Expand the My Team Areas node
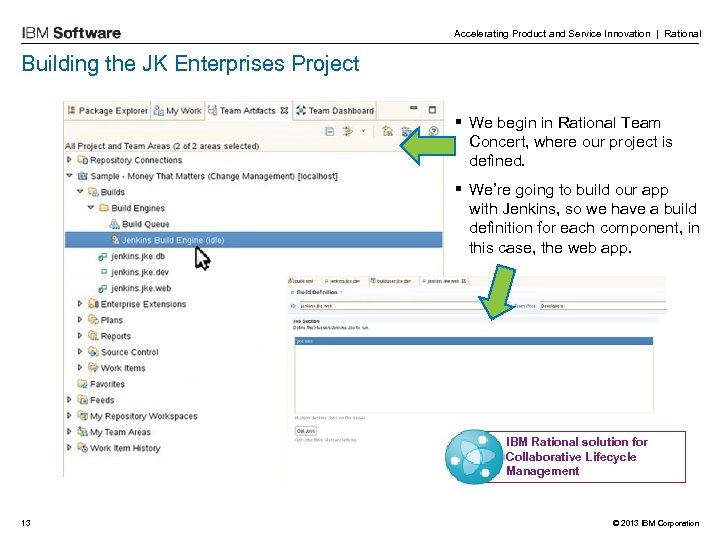This screenshot has width=720, height=540. click(69, 432)
